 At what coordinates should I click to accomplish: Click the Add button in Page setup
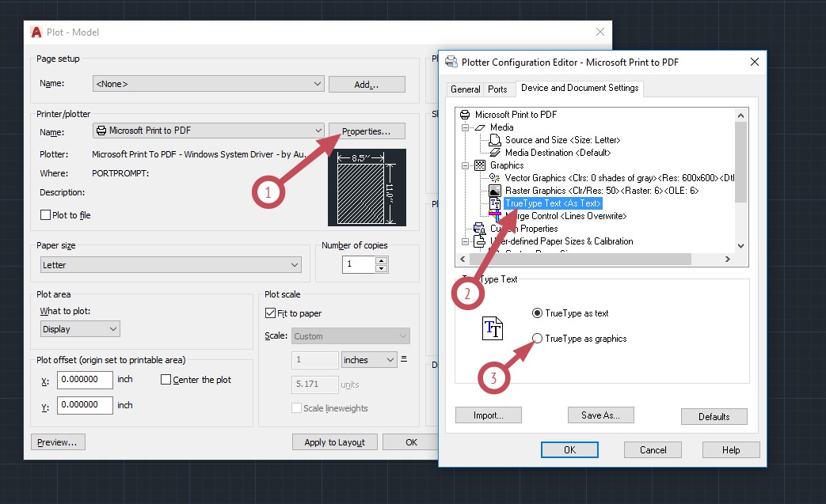(367, 84)
